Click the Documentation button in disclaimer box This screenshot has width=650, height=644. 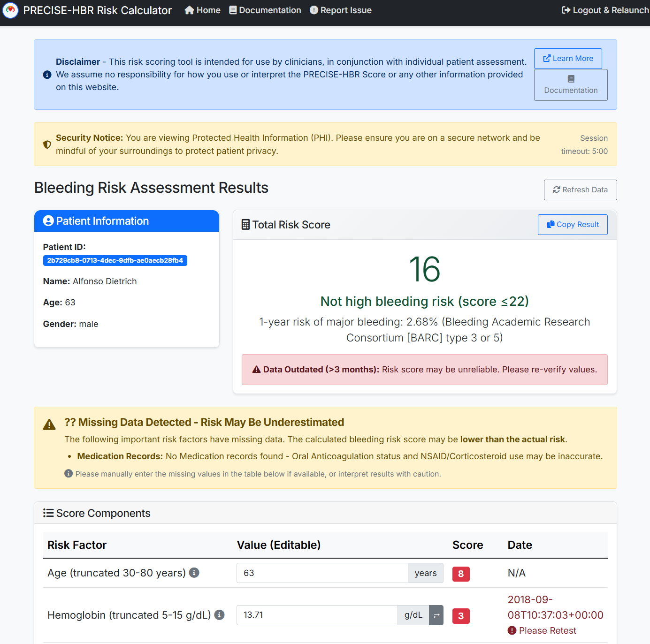[x=571, y=85]
